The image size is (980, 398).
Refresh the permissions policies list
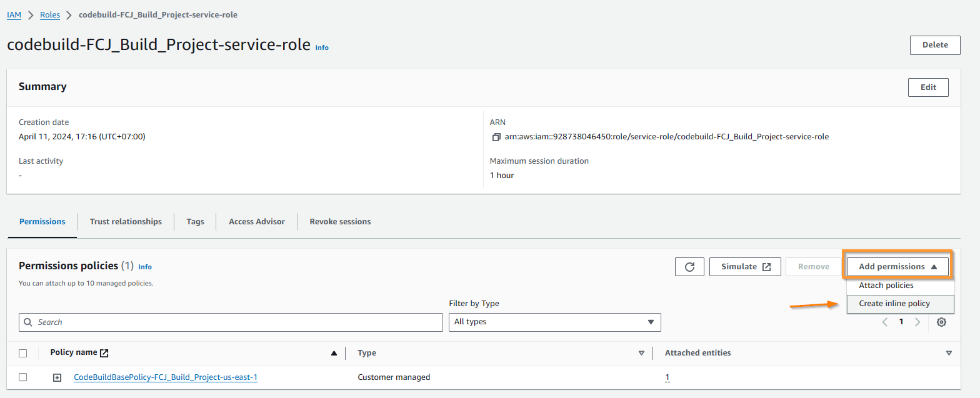tap(689, 267)
